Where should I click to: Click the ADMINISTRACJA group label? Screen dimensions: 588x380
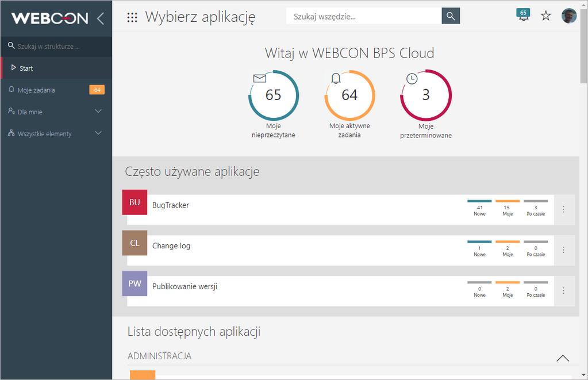[x=159, y=356]
